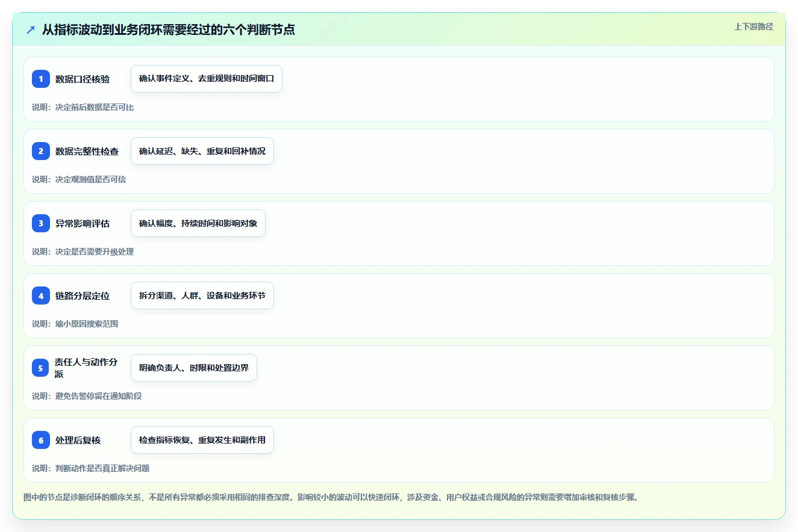
Task: Click the number 2 step badge
Action: pos(41,151)
